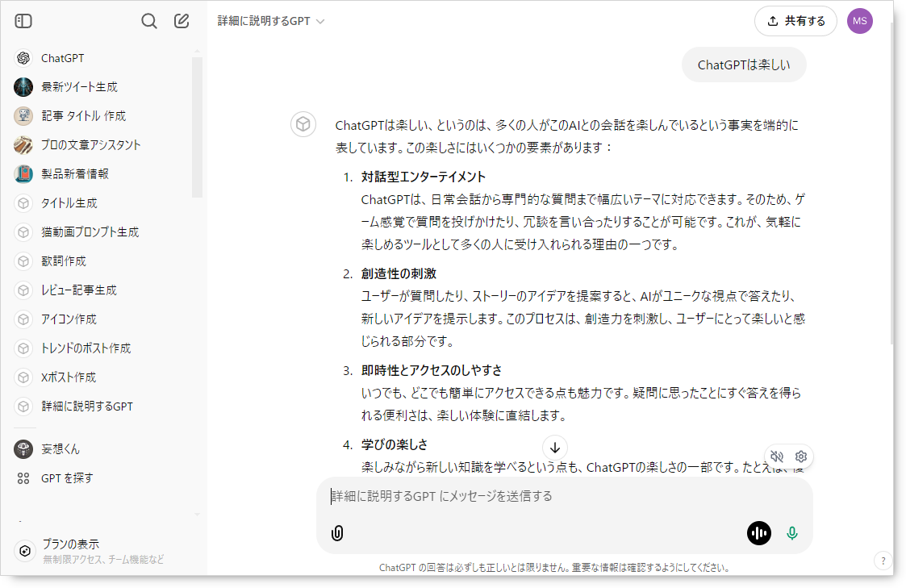906x588 pixels.
Task: Select ChatGPT in the sidebar
Action: 63,58
